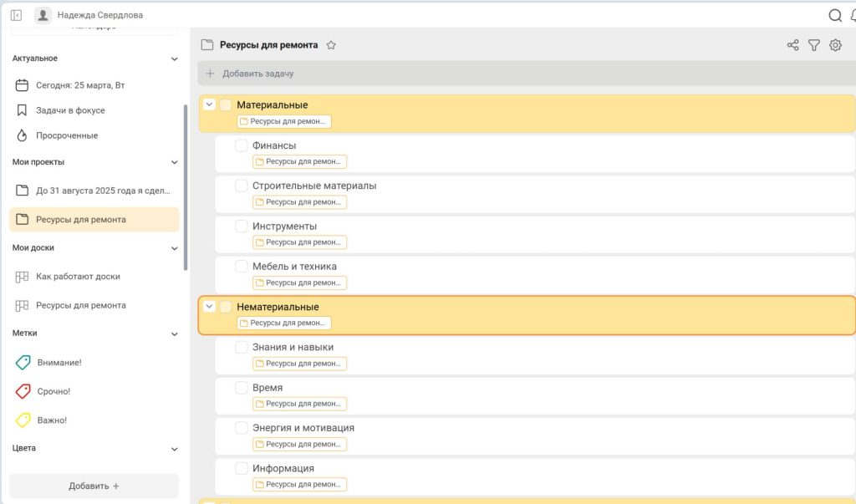
Task: Open the filter funnel icon
Action: coord(813,45)
